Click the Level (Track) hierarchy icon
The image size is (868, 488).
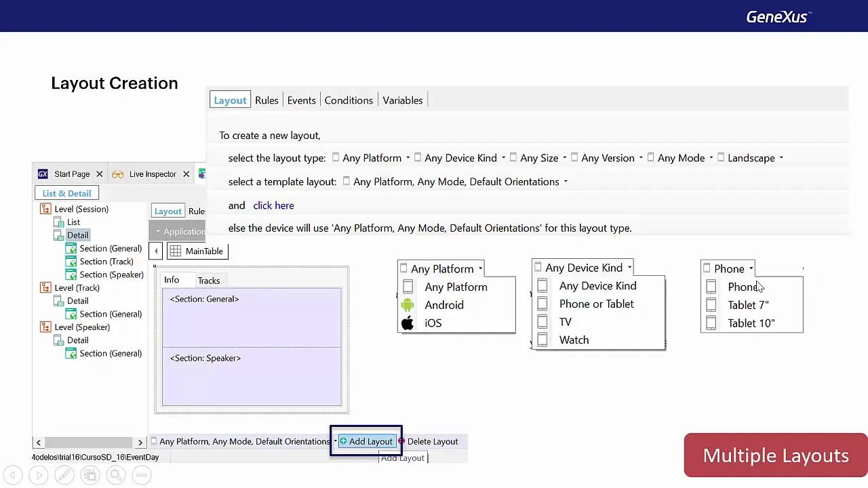(46, 288)
